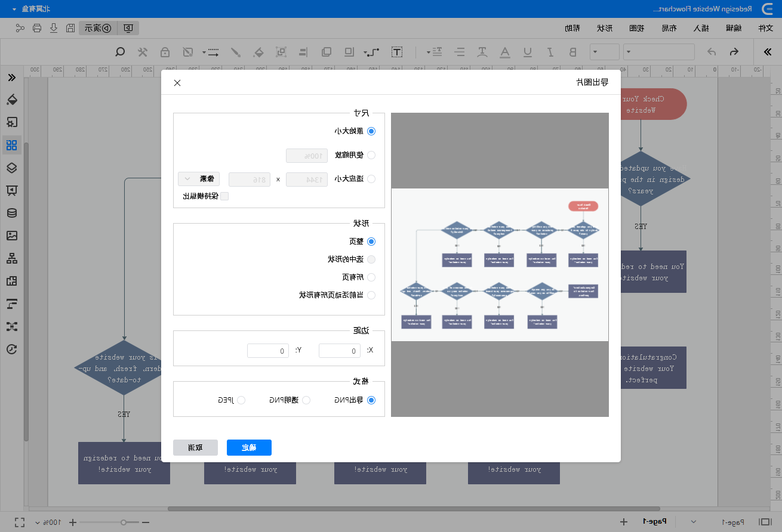Click the save (floppy disk) icon
Viewport: 782px width, 532px height.
coord(70,28)
